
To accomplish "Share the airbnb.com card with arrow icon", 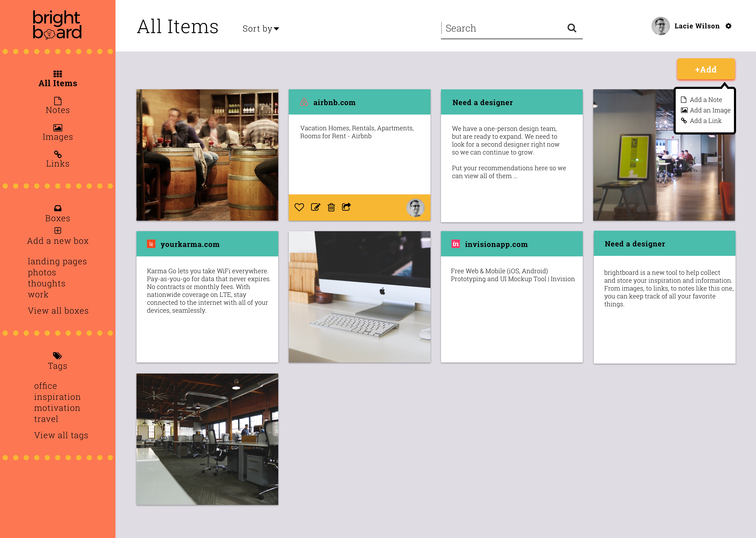I will pyautogui.click(x=346, y=207).
